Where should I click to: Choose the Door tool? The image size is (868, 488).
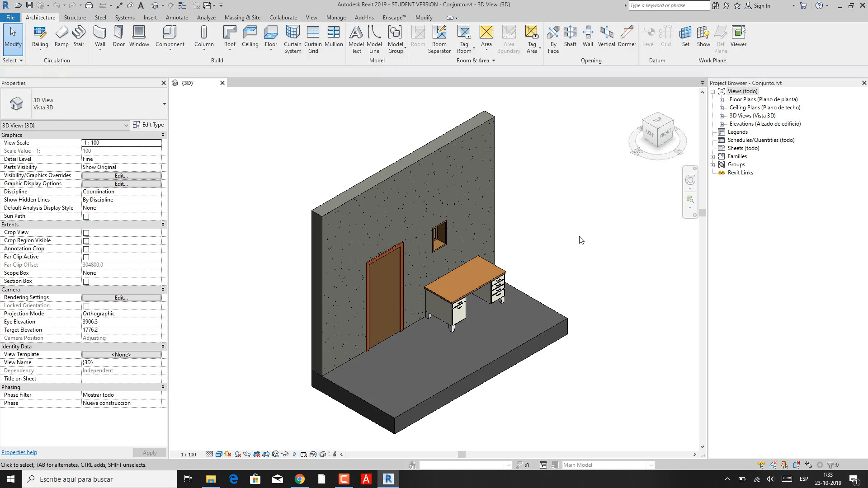point(119,37)
